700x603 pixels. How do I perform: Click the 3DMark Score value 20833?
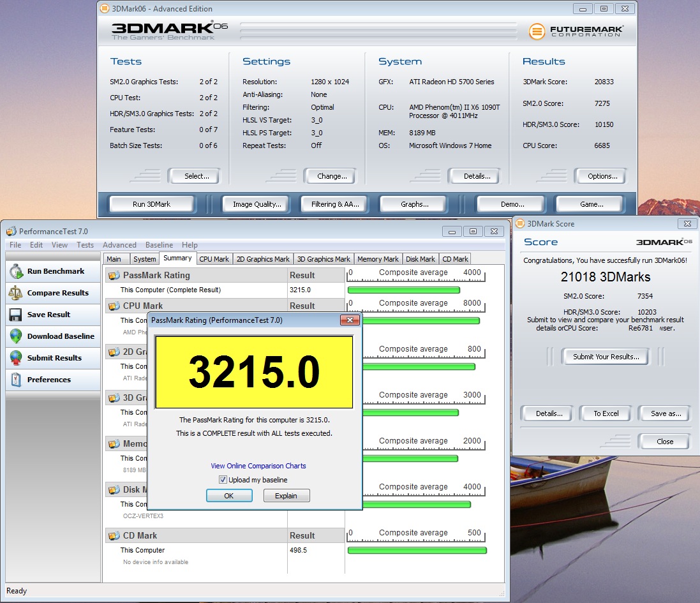[x=604, y=82]
